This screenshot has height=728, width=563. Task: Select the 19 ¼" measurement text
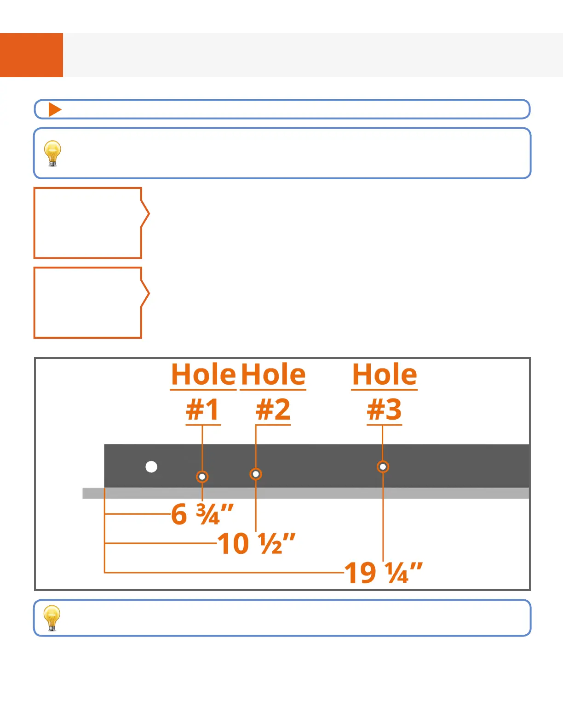(x=383, y=573)
